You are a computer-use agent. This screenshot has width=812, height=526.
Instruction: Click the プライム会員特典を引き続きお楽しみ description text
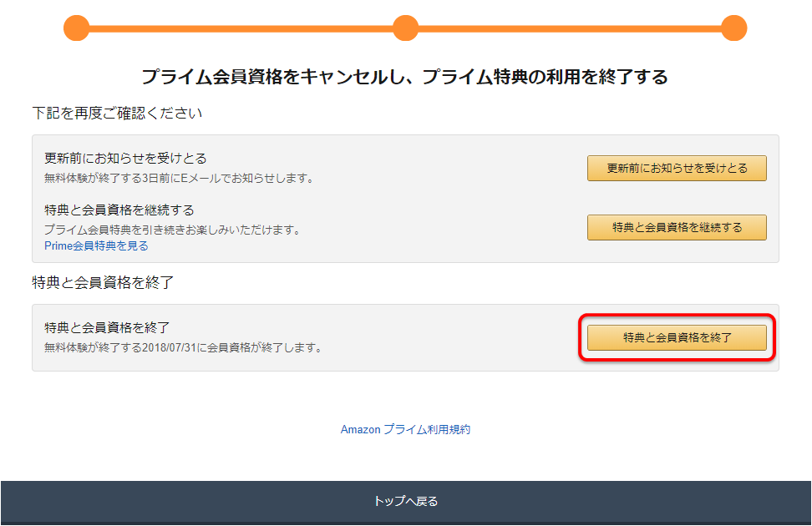tap(172, 230)
